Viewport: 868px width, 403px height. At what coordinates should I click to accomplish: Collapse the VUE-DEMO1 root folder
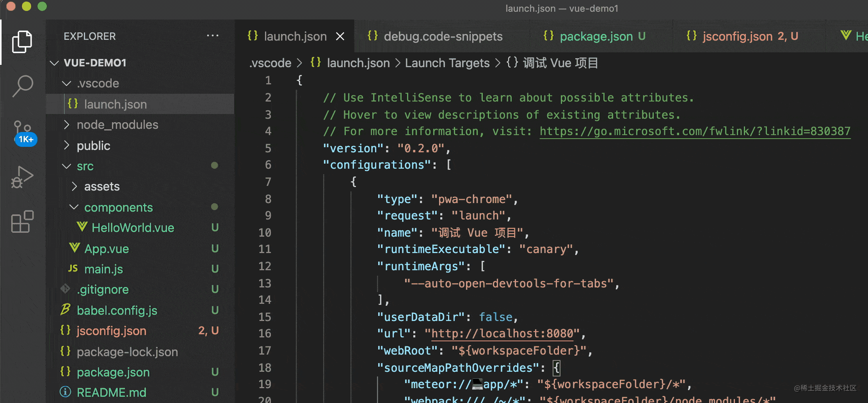(54, 63)
